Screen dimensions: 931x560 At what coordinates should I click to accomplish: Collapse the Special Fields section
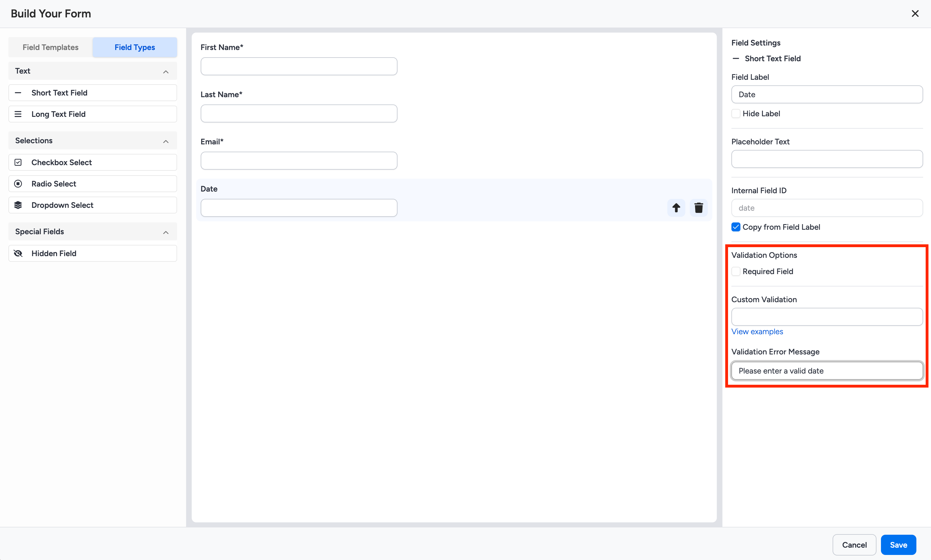(x=166, y=232)
